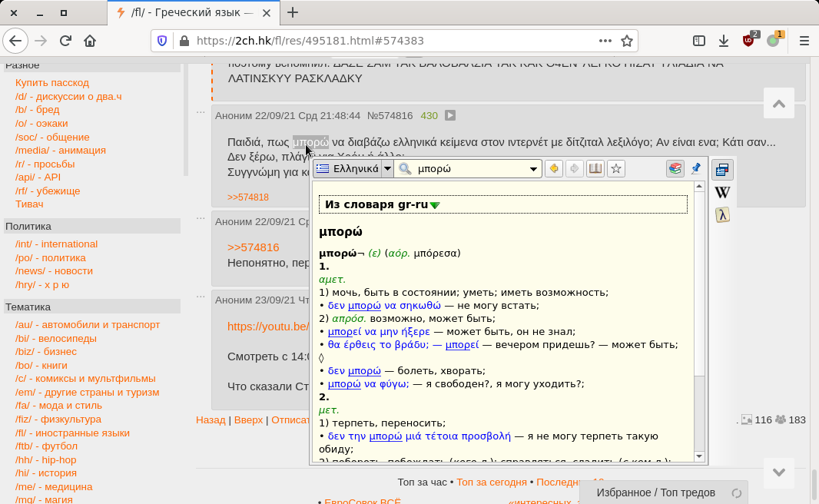Open reply link >>574818
Screen dimensions: 819x504
click(248, 197)
